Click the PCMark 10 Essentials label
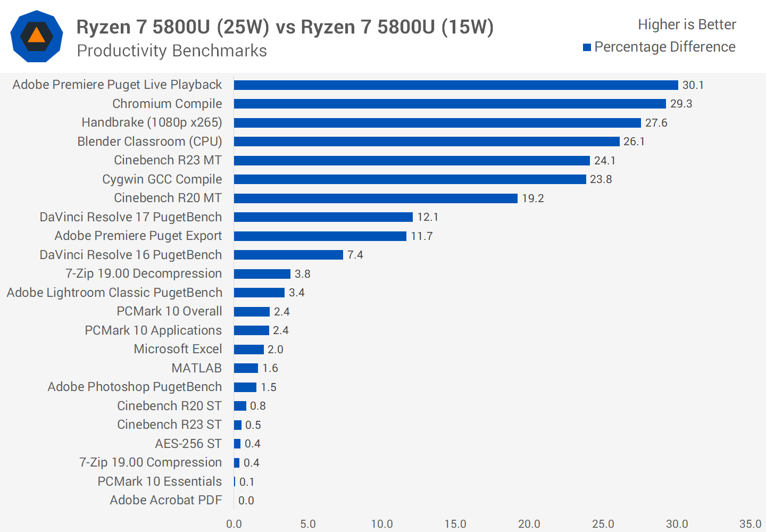This screenshot has height=532, width=766. tap(160, 481)
